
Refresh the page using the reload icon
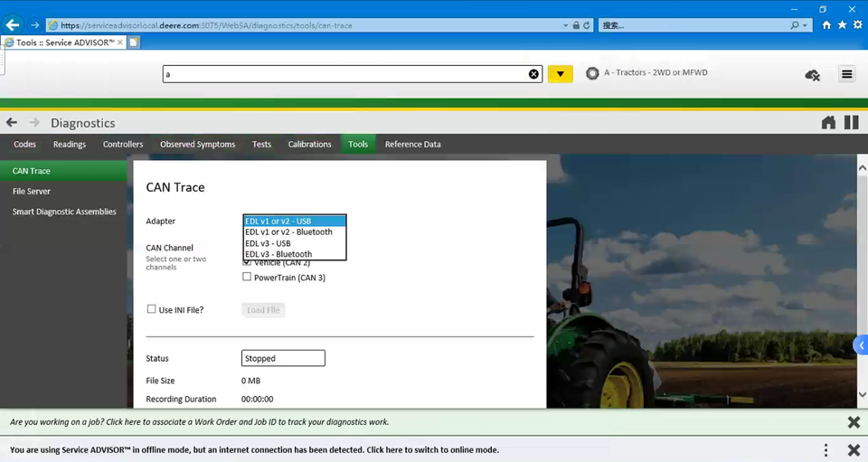point(586,25)
